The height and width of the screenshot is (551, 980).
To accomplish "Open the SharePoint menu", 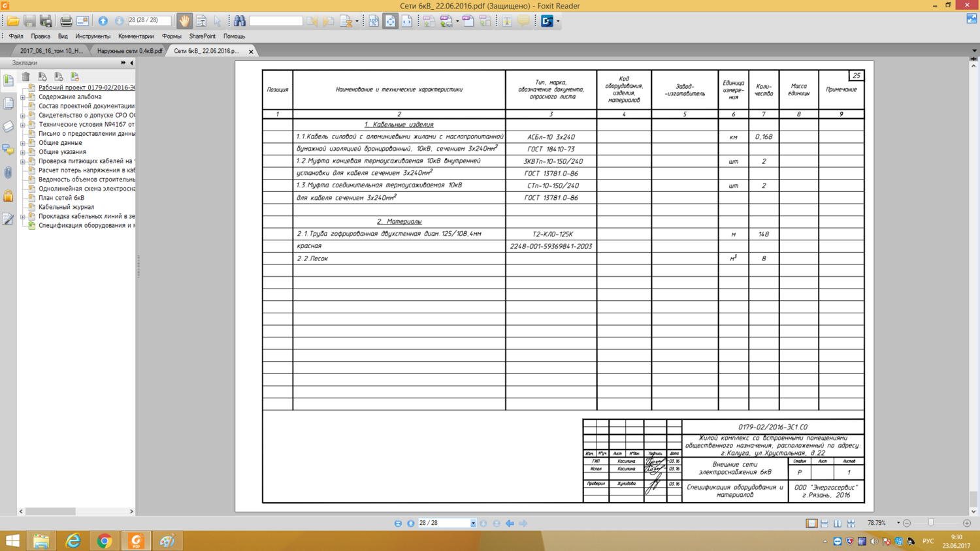I will click(203, 37).
